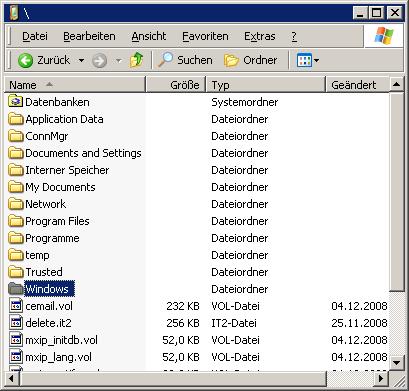The width and height of the screenshot is (409, 391).
Task: Click the Trusted folder icon
Action: (15, 272)
